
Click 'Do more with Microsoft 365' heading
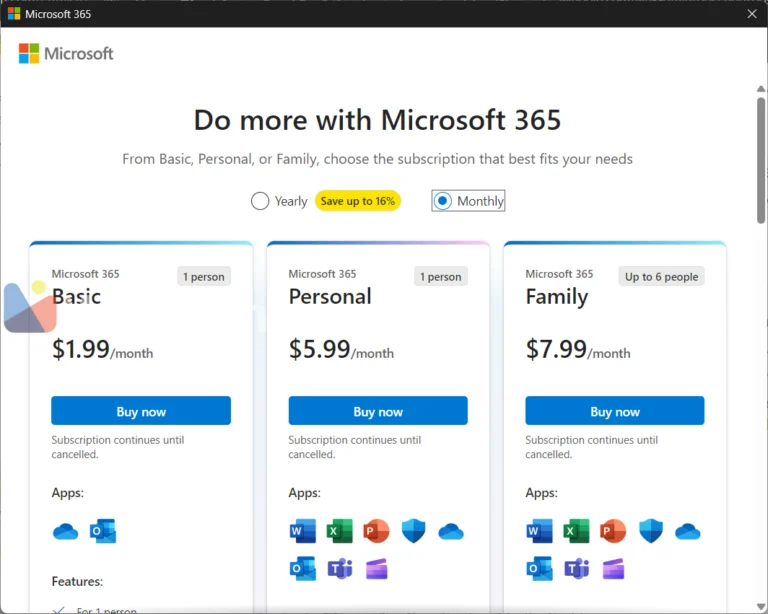pyautogui.click(x=377, y=120)
